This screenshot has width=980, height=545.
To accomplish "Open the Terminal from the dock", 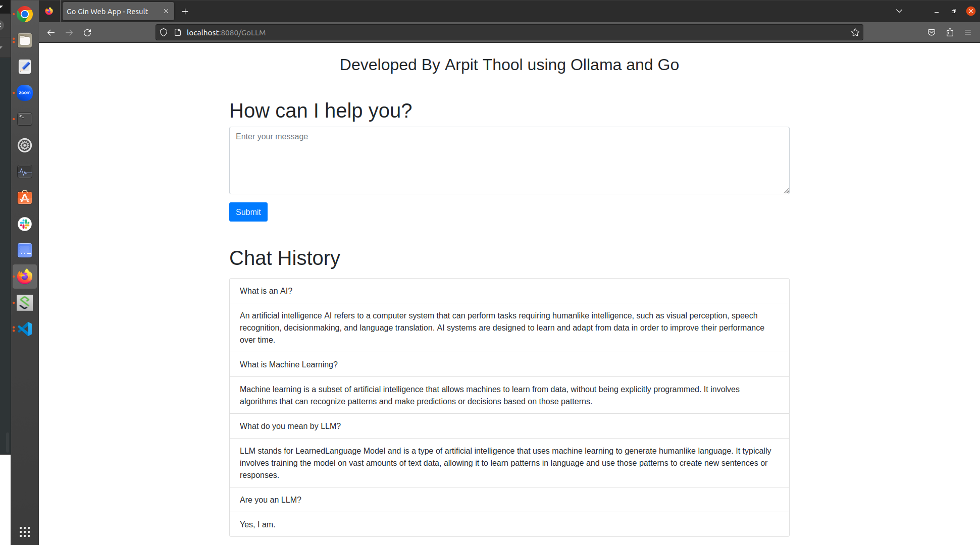I will [x=24, y=119].
